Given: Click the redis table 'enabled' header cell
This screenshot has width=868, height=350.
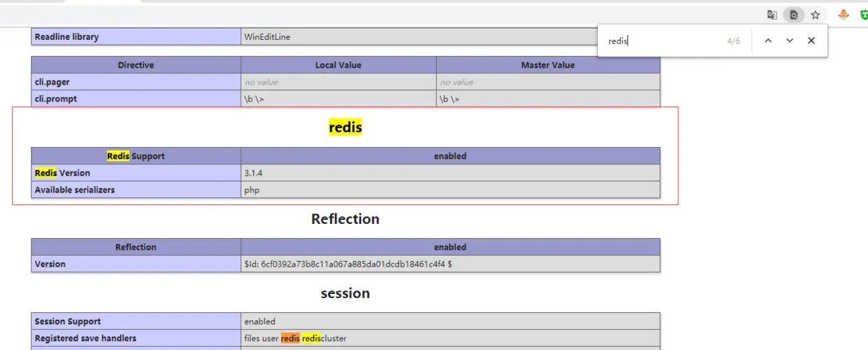Looking at the screenshot, I should click(451, 156).
